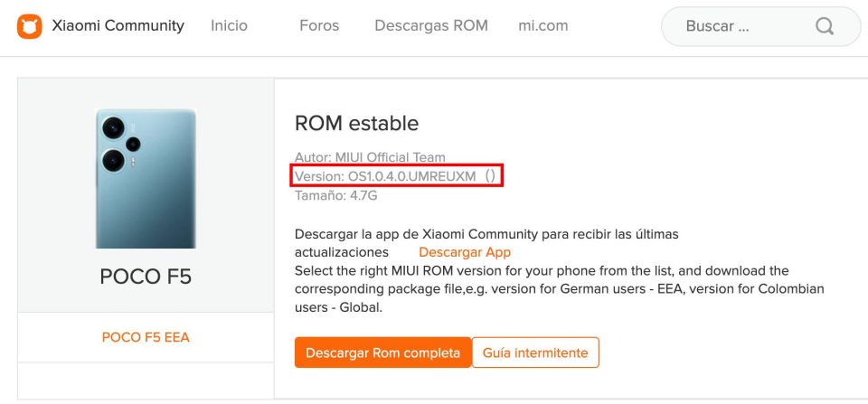This screenshot has height=404, width=868.
Task: Click the Xiaomi Community orange logo icon
Action: pos(29,26)
